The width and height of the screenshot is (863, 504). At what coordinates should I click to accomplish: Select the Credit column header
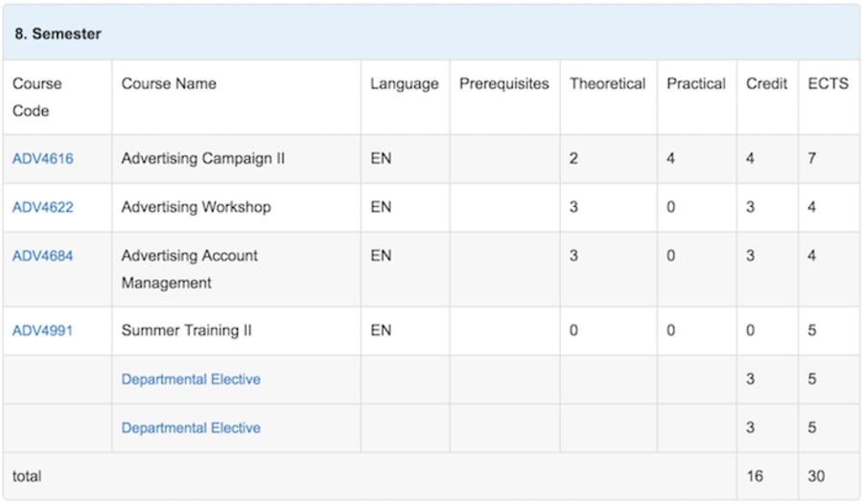(767, 83)
